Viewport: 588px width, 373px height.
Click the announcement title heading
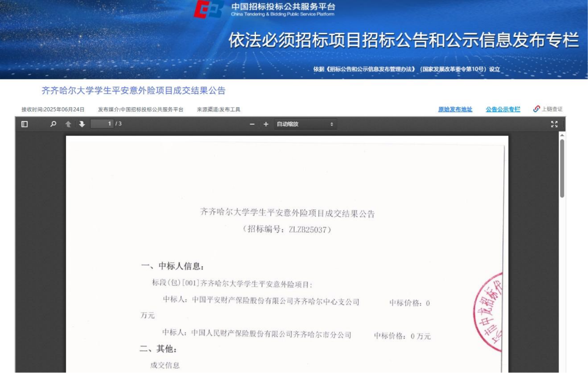point(134,91)
